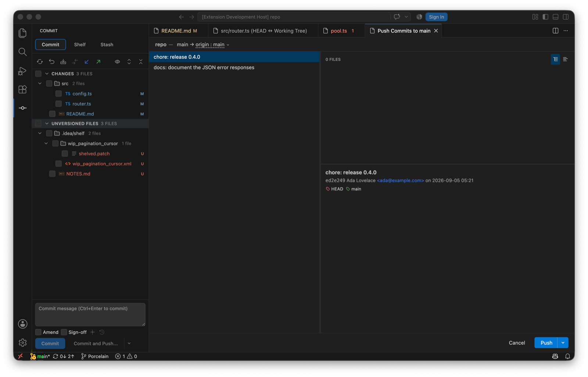This screenshot has width=588, height=377.
Task: Check the shelved.patch checkbox
Action: coord(65,153)
